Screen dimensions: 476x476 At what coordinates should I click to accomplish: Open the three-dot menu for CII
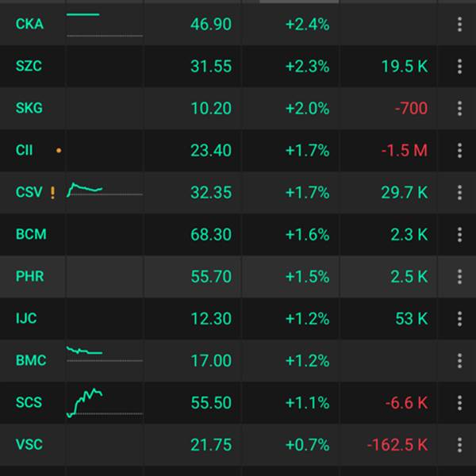click(x=459, y=151)
